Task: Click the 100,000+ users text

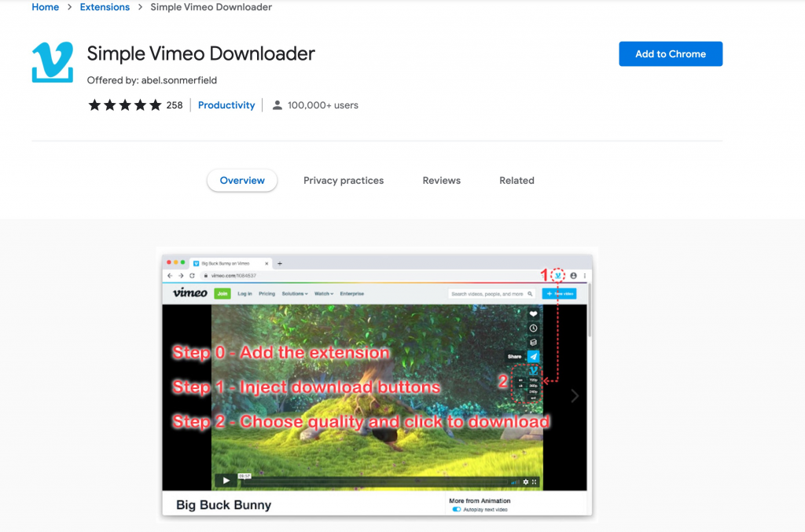Action: (323, 105)
